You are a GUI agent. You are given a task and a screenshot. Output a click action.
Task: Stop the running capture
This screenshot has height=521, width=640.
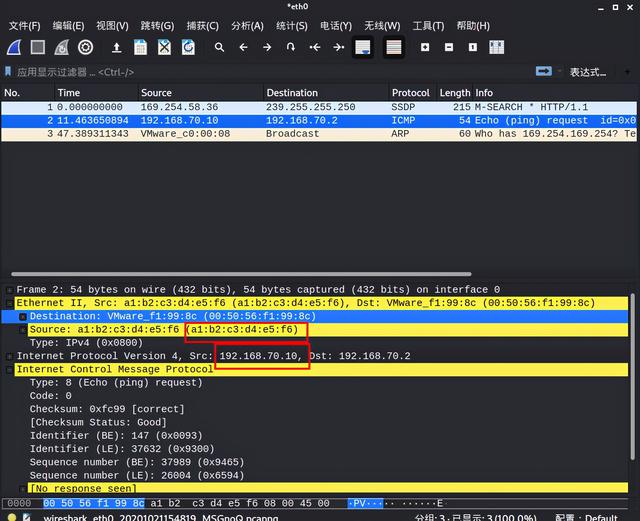pyautogui.click(x=38, y=47)
